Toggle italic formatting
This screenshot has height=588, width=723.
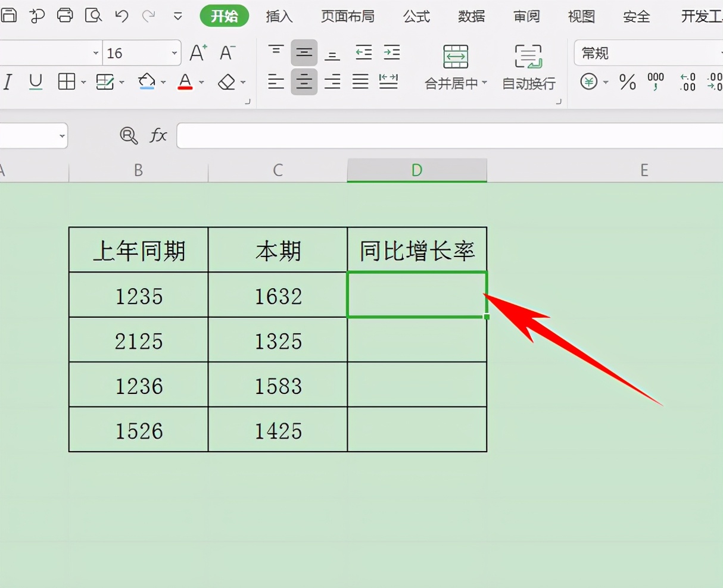pyautogui.click(x=8, y=83)
